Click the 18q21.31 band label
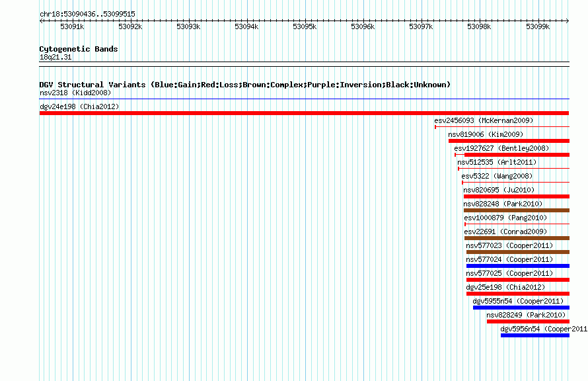Image resolution: width=588 pixels, height=381 pixels. click(x=55, y=57)
